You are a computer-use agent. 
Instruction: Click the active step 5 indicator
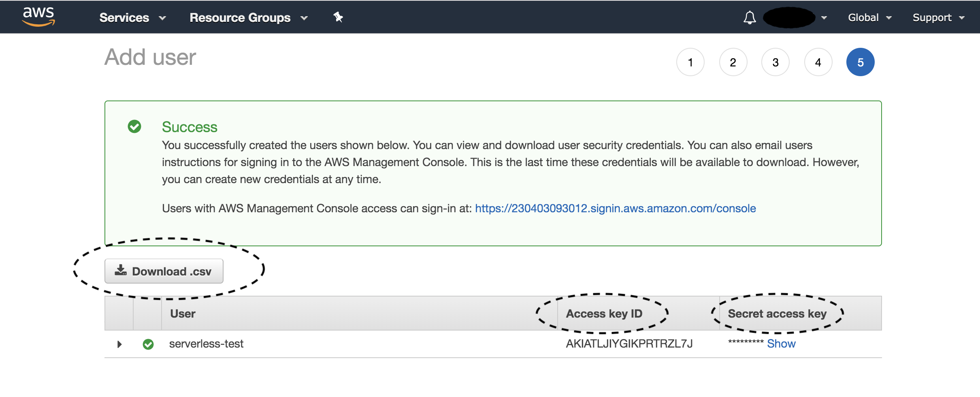(861, 62)
